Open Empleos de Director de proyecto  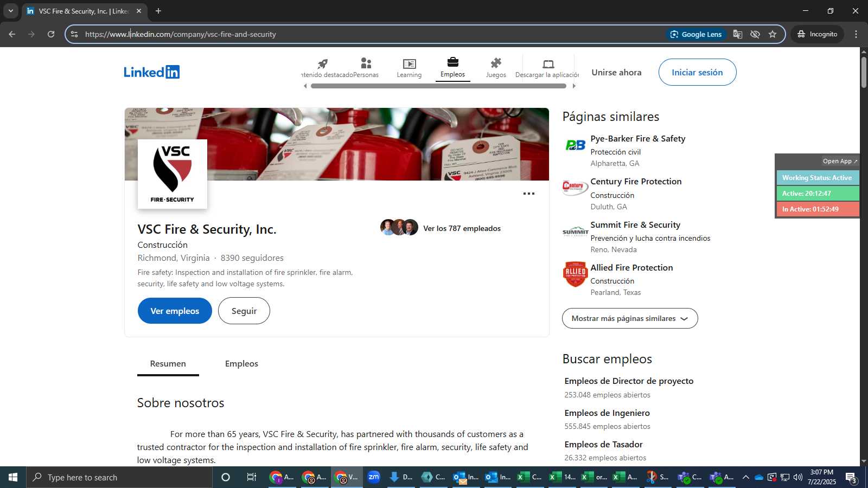629,381
